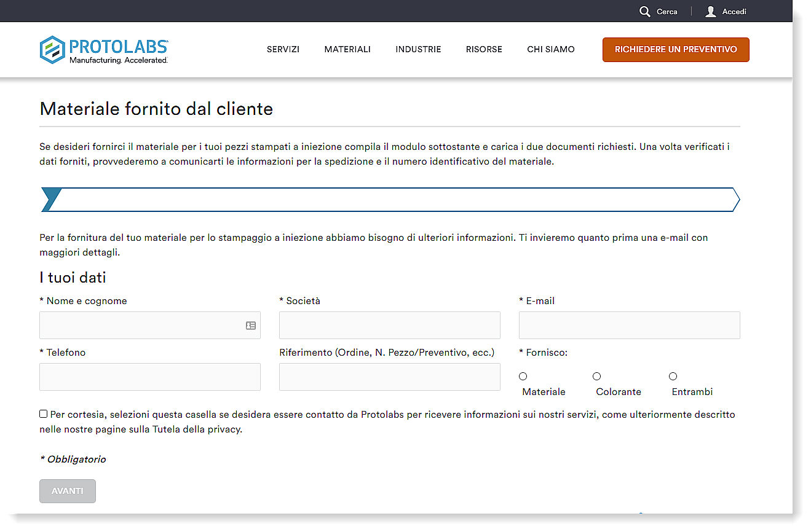This screenshot has width=811, height=532.
Task: Open the Cerca search link
Action: [667, 12]
